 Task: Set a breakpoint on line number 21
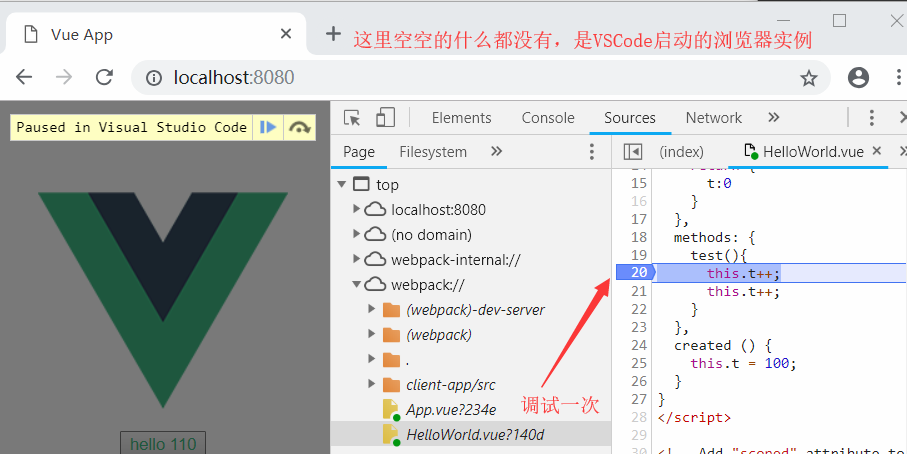pos(638,291)
